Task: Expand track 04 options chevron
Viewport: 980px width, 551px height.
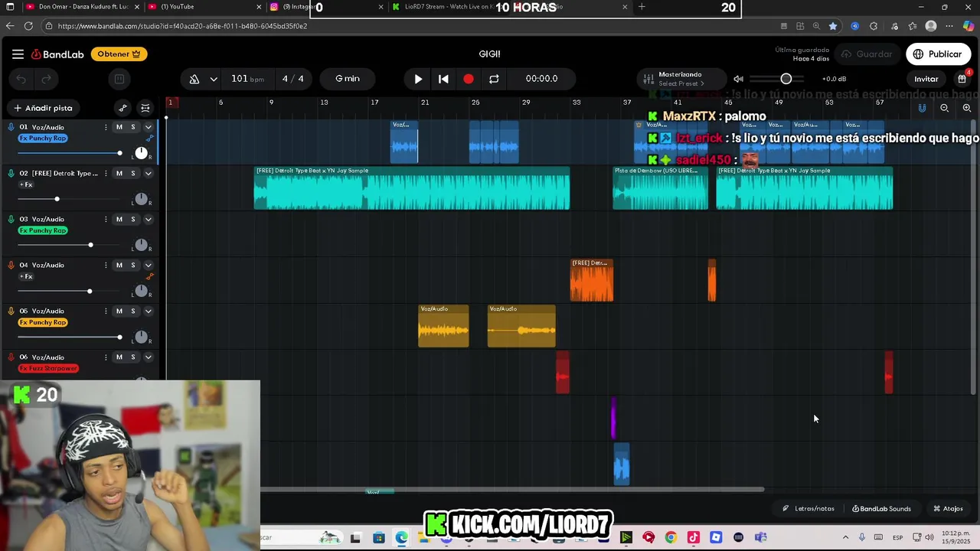Action: (148, 265)
